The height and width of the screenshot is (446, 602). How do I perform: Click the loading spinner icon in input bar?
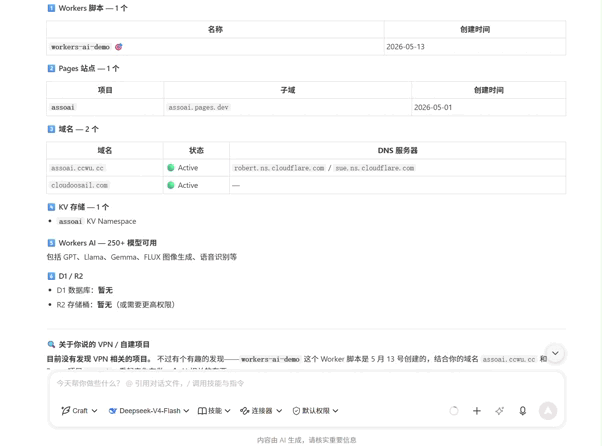tap(454, 411)
